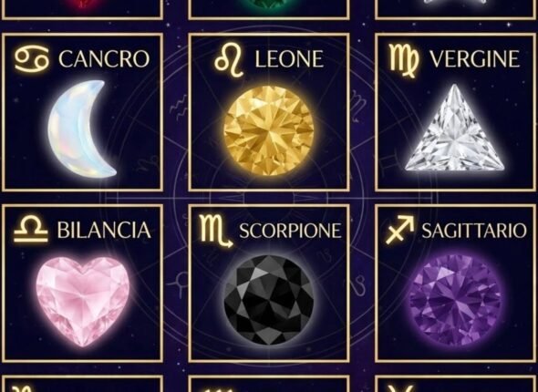Screen dimensions: 538x392
Task: Click the SAGITTARIO label
Action: tap(474, 231)
